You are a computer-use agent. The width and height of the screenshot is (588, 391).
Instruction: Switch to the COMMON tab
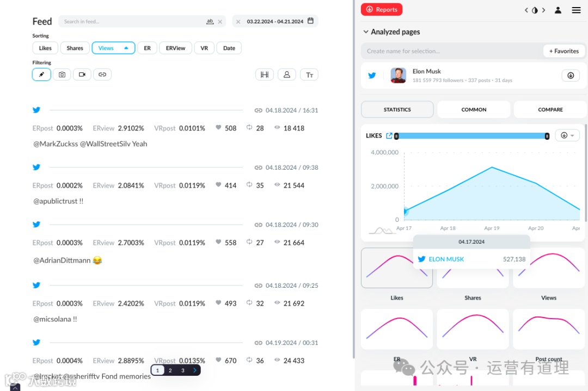(x=474, y=109)
